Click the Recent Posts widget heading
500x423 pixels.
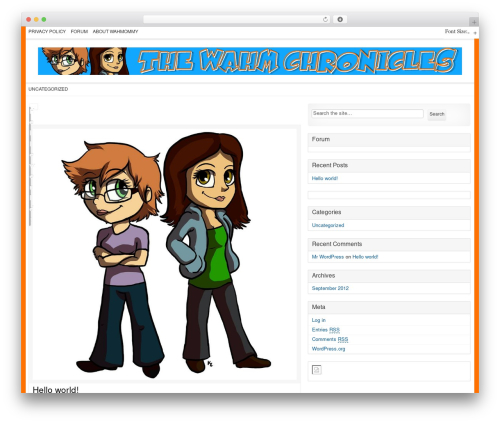tap(330, 165)
